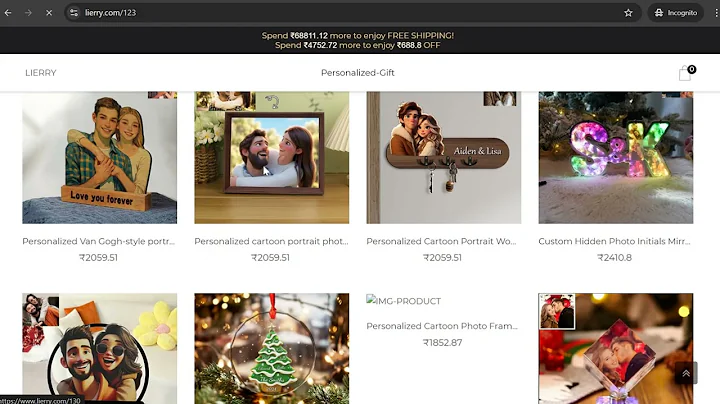Go back using the browser back arrow
Screen dimensions: 720x404
(x=8, y=13)
